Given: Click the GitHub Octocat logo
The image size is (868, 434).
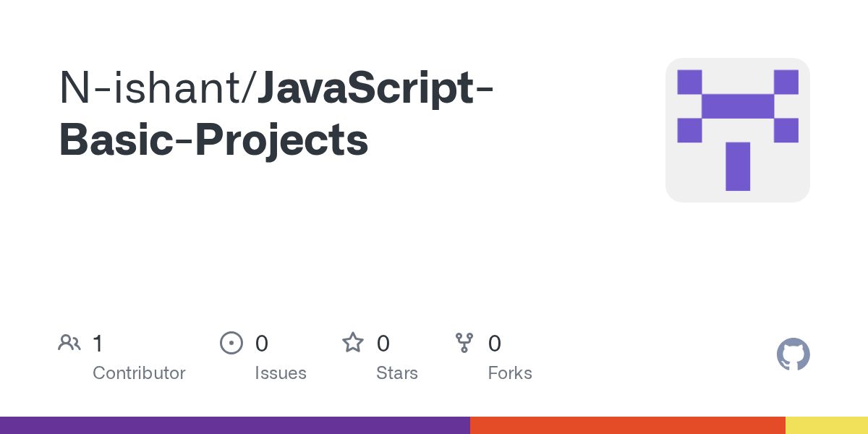Looking at the screenshot, I should 793,354.
